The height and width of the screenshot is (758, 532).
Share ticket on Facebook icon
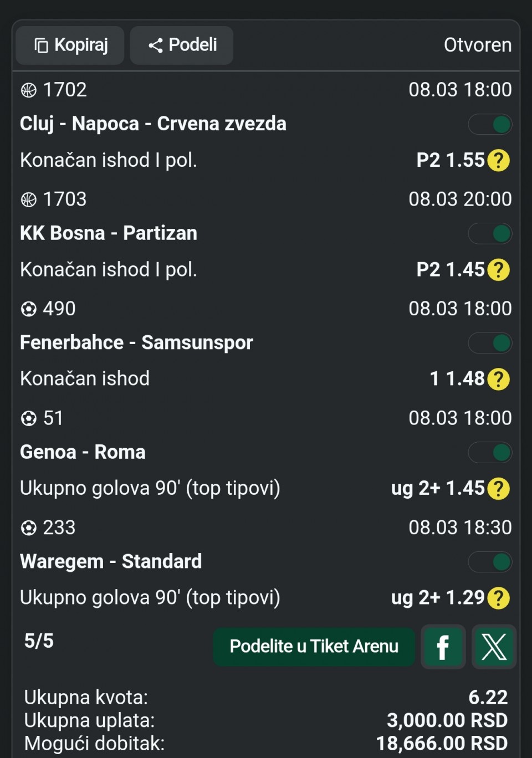(443, 647)
